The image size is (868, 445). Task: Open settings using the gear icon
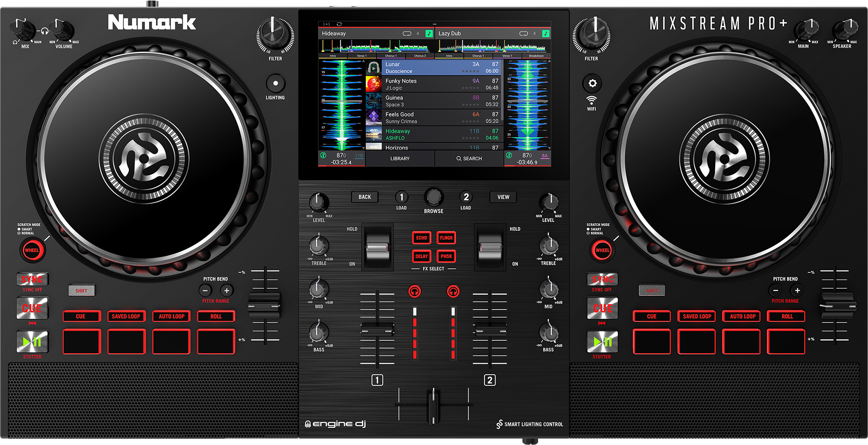click(x=592, y=84)
